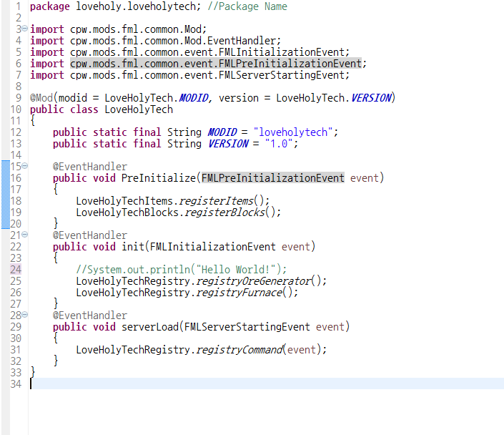Click the "loveholytech" string literal
The height and width of the screenshot is (435, 504).
[x=293, y=132]
